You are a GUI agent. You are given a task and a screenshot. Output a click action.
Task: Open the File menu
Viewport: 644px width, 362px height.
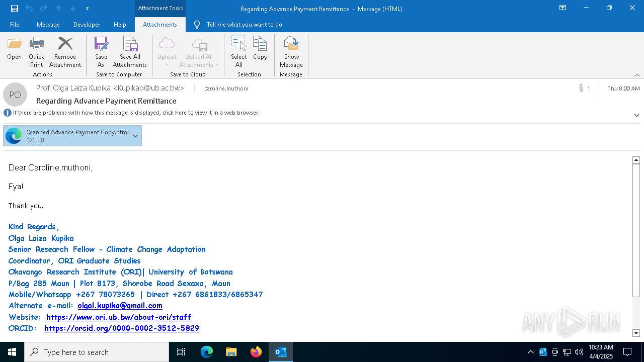tap(15, 25)
